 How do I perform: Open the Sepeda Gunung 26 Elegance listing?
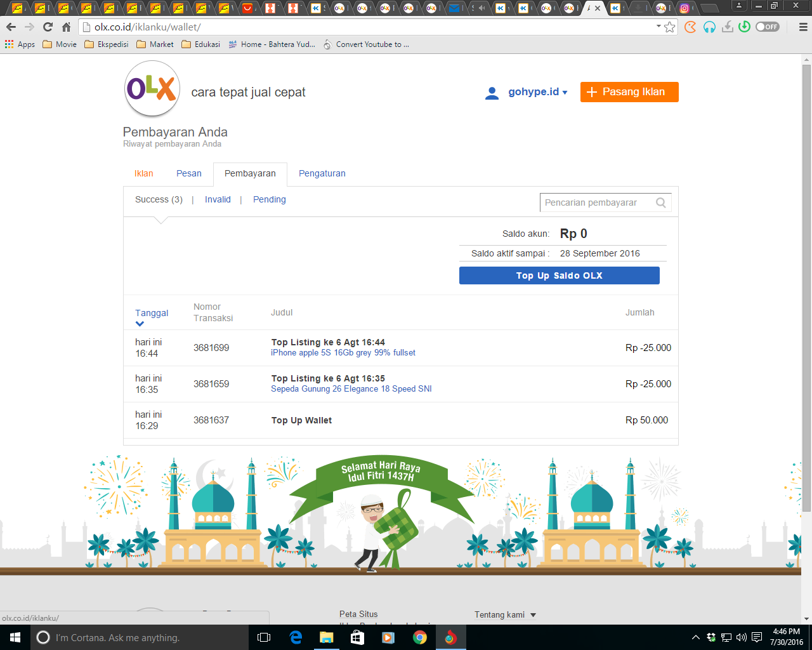coord(351,389)
